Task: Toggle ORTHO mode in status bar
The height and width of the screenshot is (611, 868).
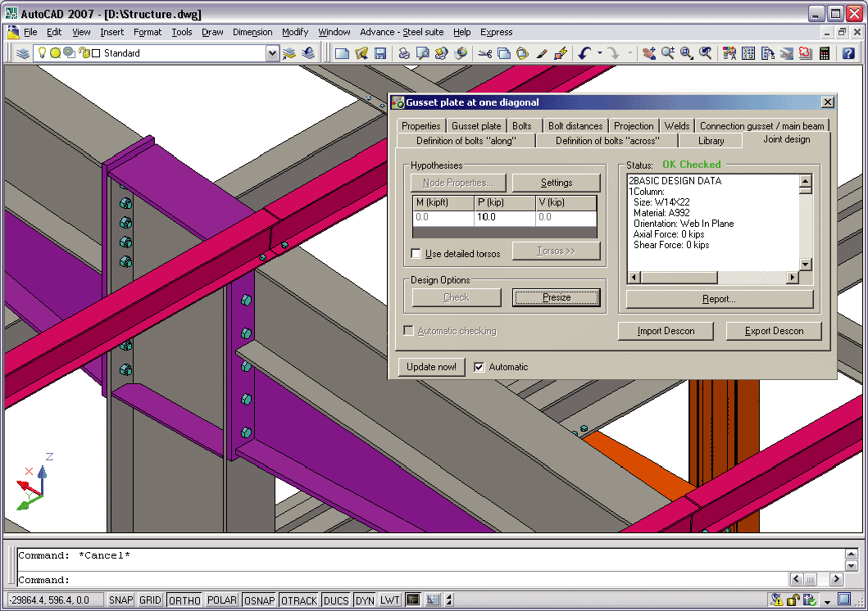Action: (184, 600)
